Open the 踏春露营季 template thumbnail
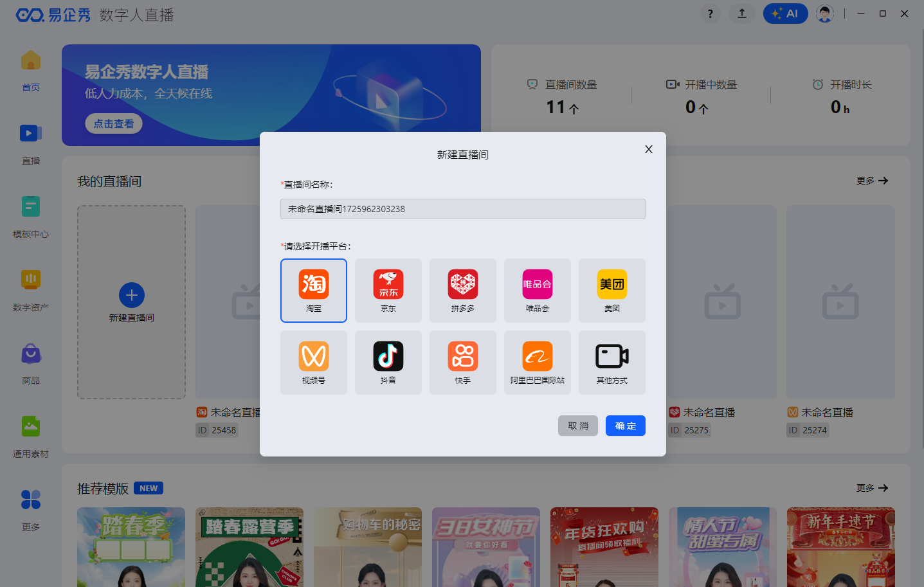This screenshot has height=587, width=924. pyautogui.click(x=249, y=547)
